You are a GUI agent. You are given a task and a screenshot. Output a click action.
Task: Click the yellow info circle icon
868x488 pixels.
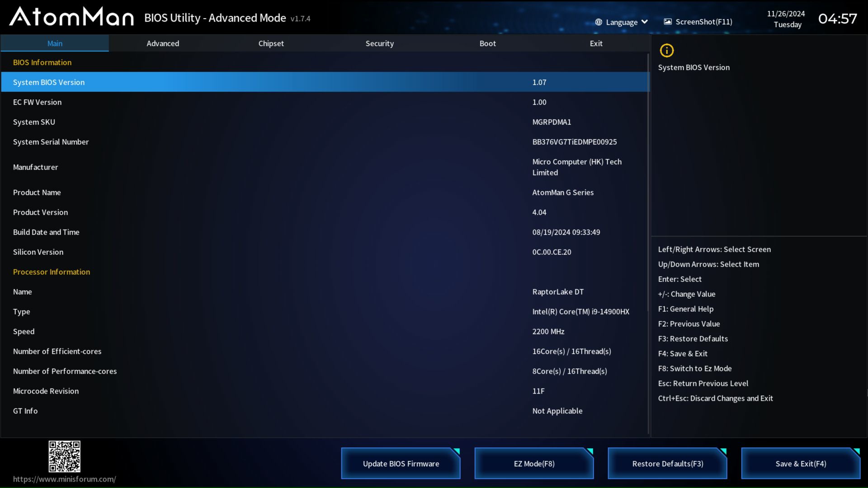click(x=667, y=51)
